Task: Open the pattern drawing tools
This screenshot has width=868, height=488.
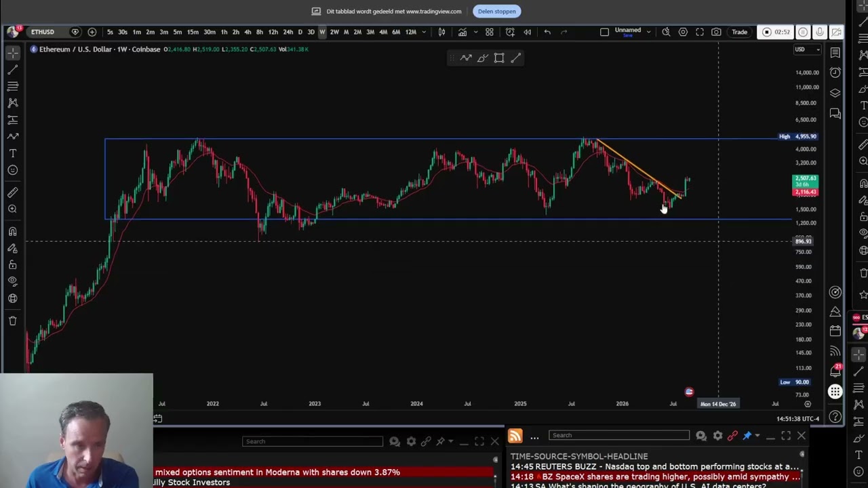Action: pos(13,103)
